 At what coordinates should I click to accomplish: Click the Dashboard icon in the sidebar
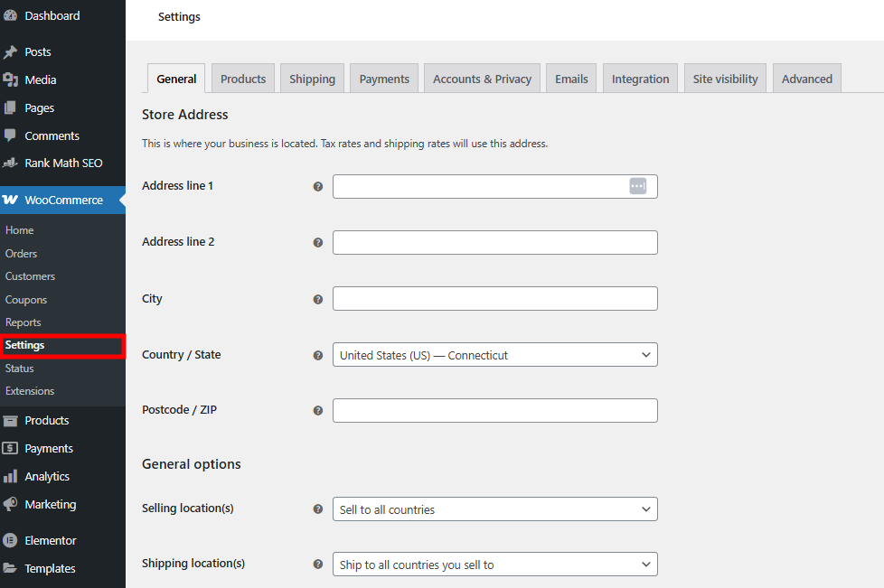pyautogui.click(x=13, y=15)
